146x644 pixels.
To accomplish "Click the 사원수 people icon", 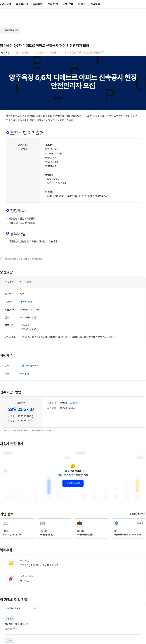I will pos(6,523).
